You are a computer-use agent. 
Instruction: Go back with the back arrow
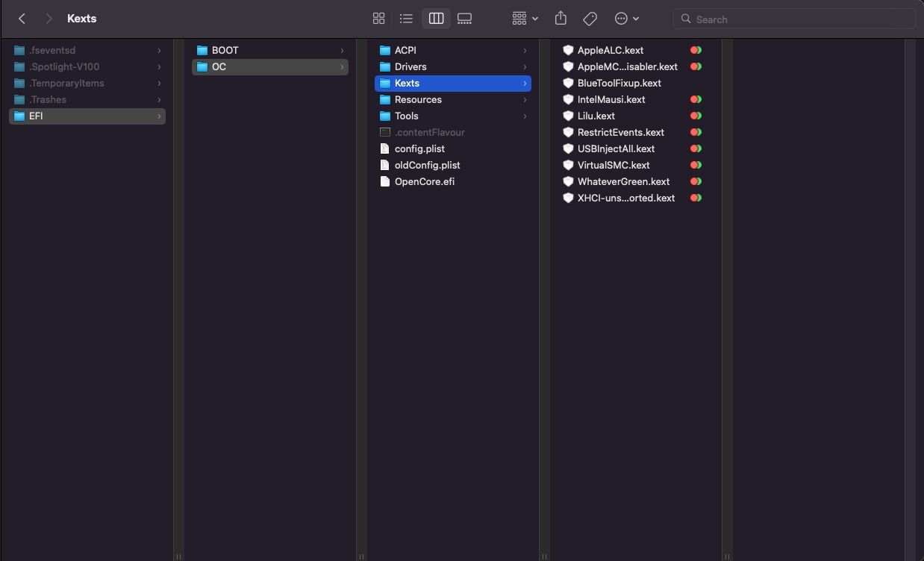22,19
